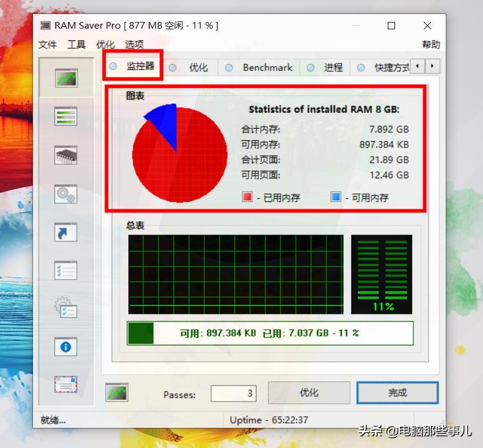Open the 优化 menu in menu bar

point(106,45)
